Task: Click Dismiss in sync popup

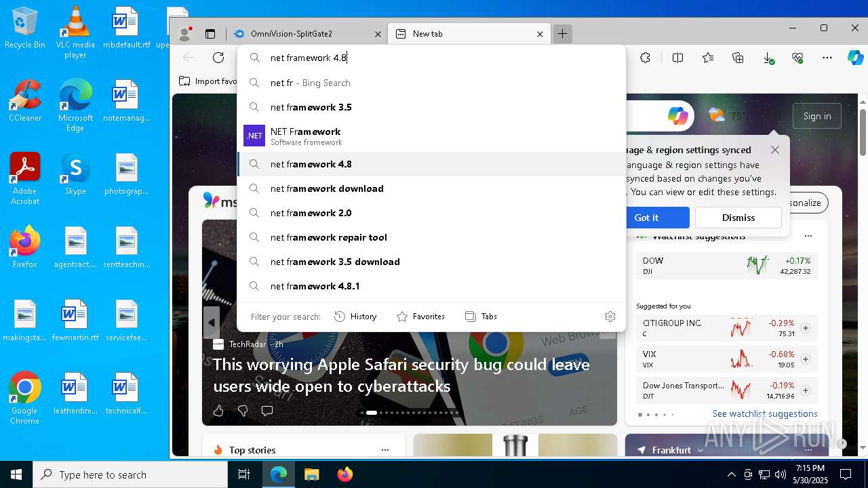Action: [x=738, y=218]
